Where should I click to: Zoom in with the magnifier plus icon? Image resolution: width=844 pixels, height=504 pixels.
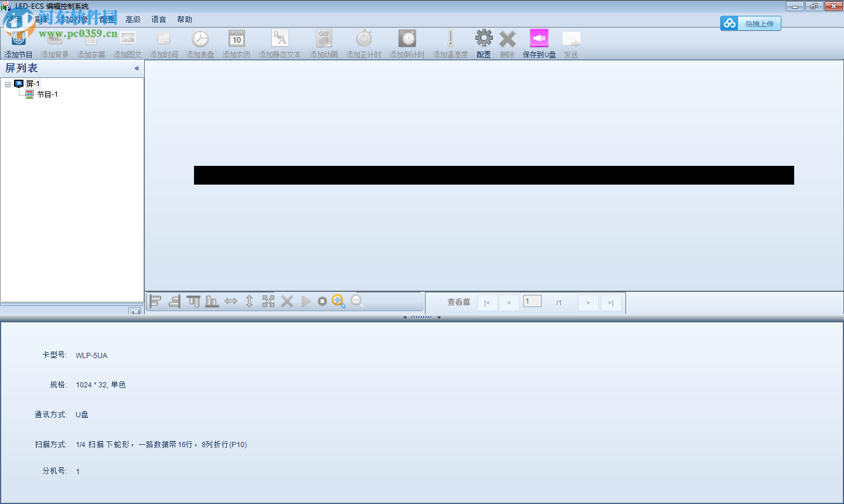(x=339, y=301)
